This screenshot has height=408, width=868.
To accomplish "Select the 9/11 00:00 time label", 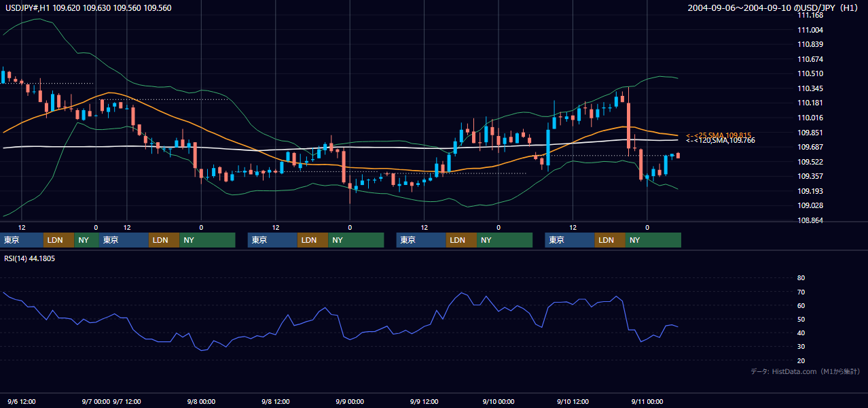I will 647,402.
